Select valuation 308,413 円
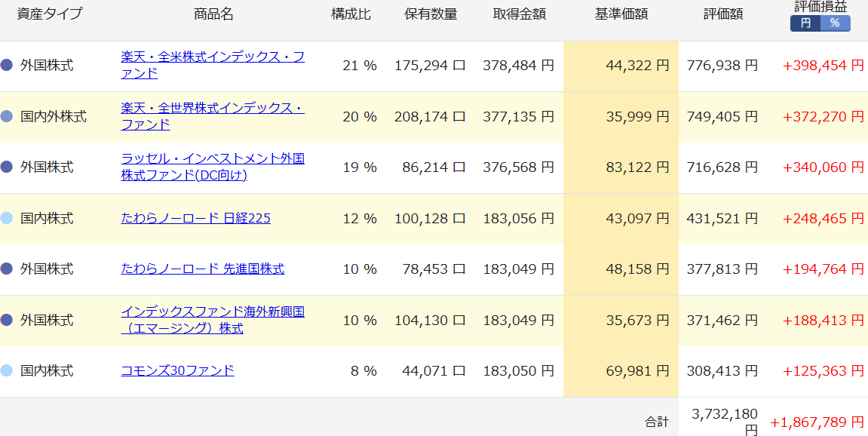The width and height of the screenshot is (868, 436). [722, 370]
